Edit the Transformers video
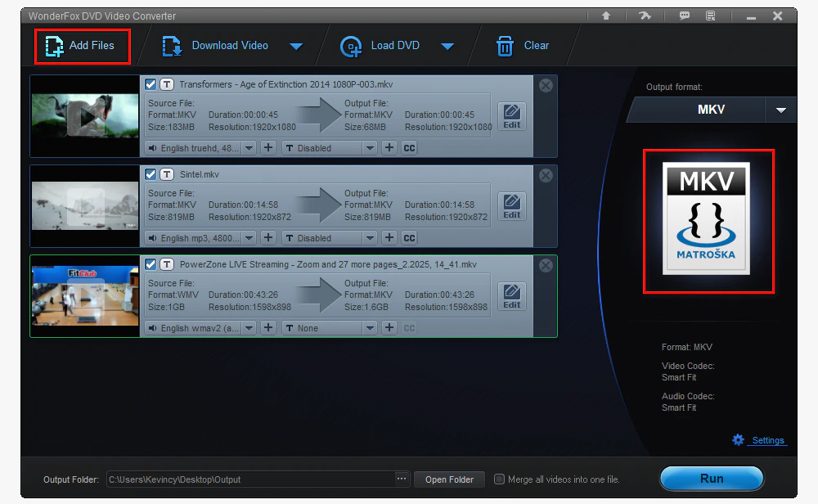818x504 pixels. click(x=512, y=116)
